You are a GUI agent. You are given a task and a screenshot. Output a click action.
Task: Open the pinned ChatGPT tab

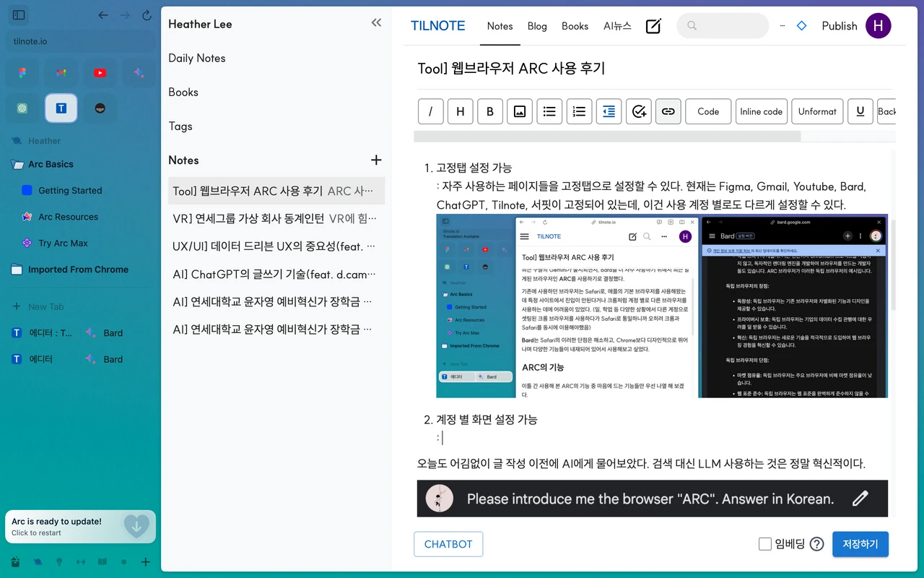pyautogui.click(x=23, y=108)
